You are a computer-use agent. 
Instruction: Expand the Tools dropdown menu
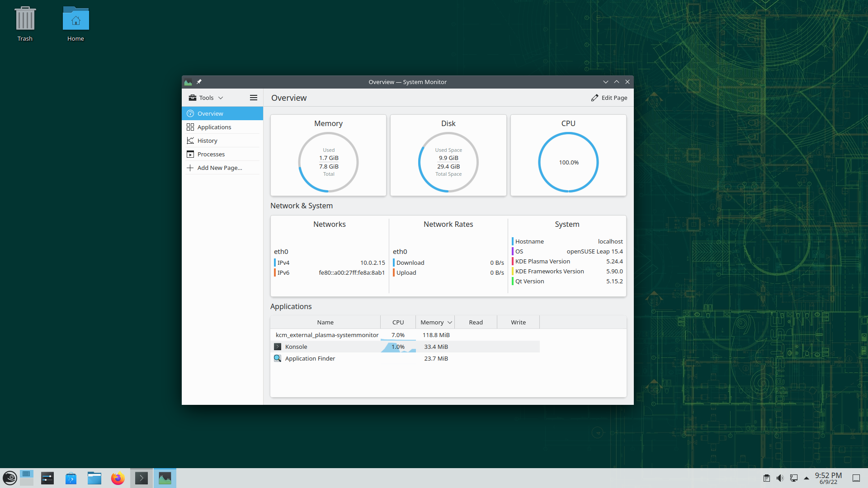(x=206, y=98)
